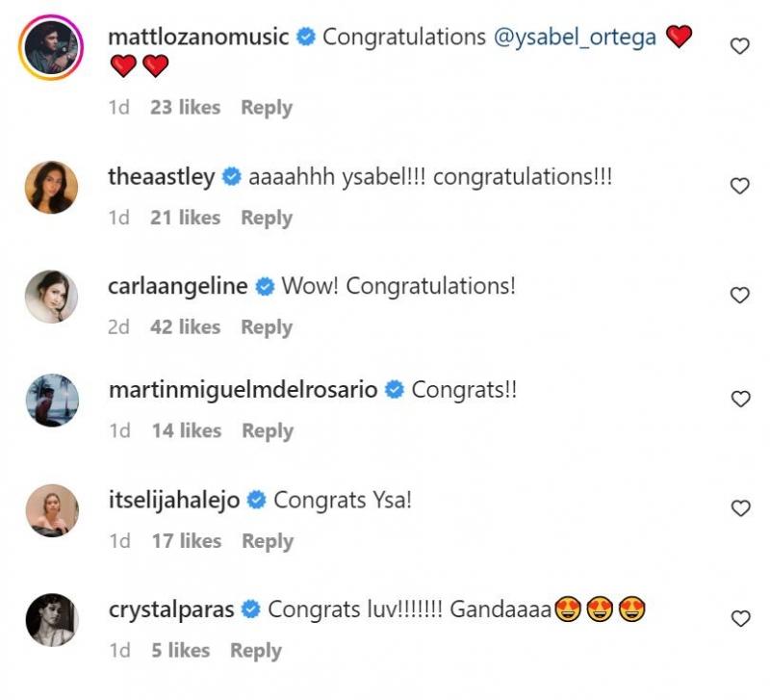Reply to carlaangeline's Wow comment
Viewport: 770px width, 700px height.
click(x=267, y=327)
